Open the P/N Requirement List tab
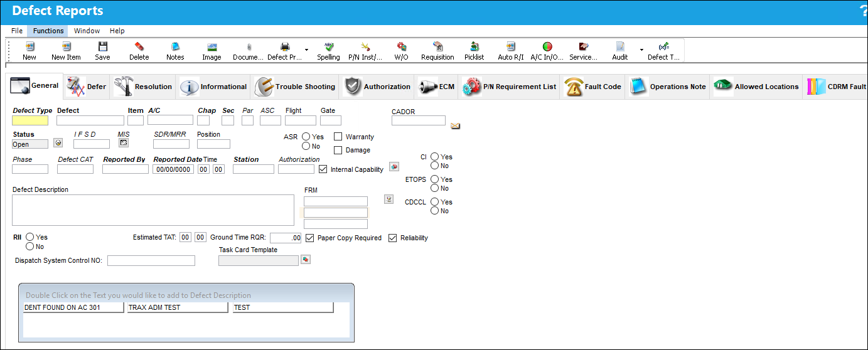Viewport: 868px width, 350px height. pyautogui.click(x=510, y=87)
